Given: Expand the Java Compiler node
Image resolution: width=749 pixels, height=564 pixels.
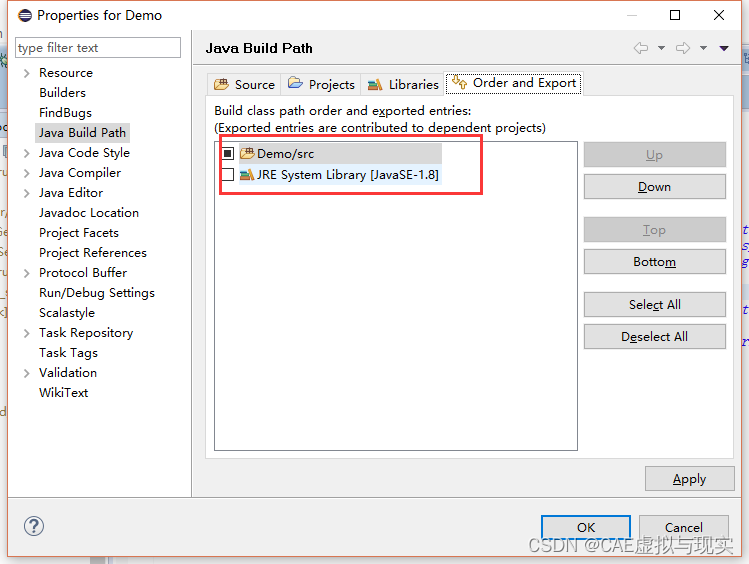Looking at the screenshot, I should click(27, 173).
